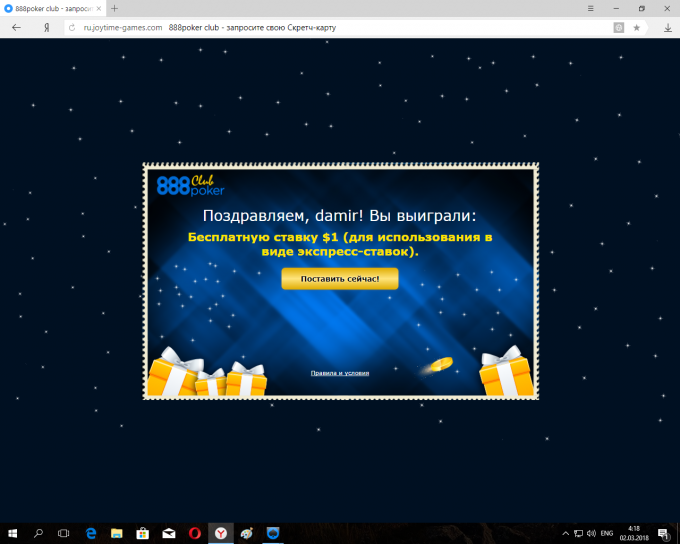Minimize the browser window
Screen dimensions: 680x544
click(616, 8)
